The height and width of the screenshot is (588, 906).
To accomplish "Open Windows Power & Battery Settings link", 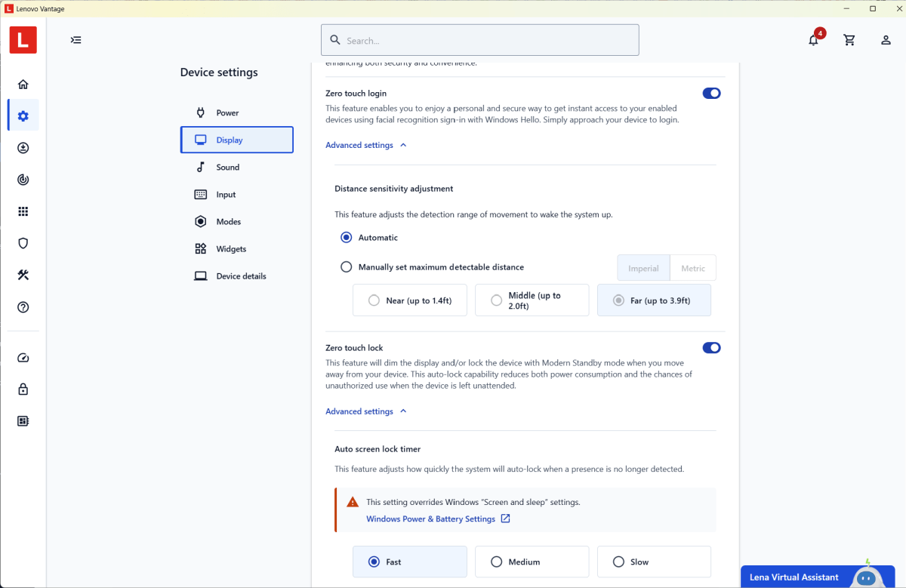I will click(x=430, y=519).
